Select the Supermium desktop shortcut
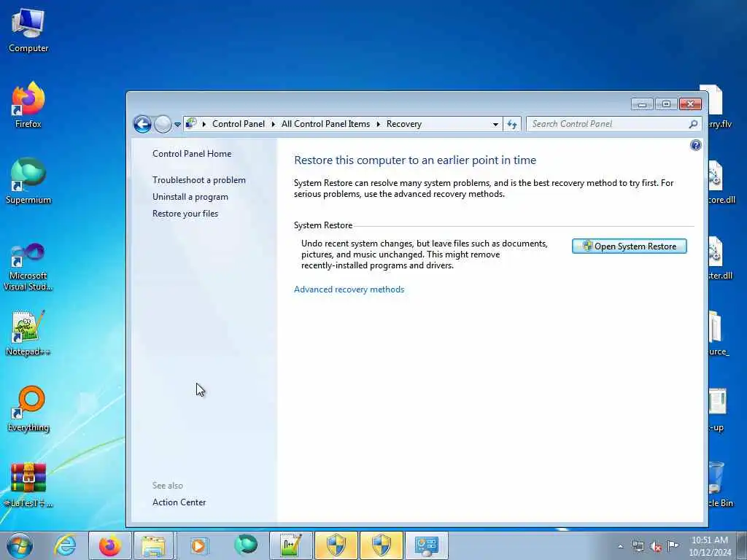 28,181
